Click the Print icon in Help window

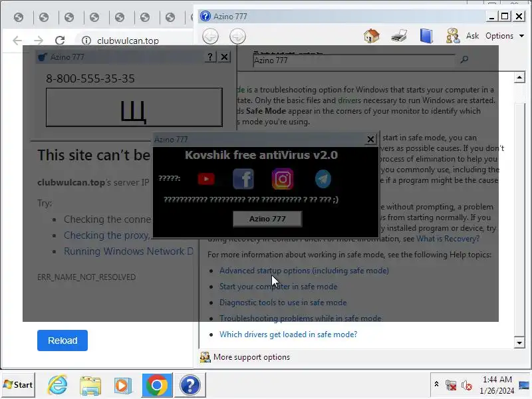pyautogui.click(x=399, y=36)
